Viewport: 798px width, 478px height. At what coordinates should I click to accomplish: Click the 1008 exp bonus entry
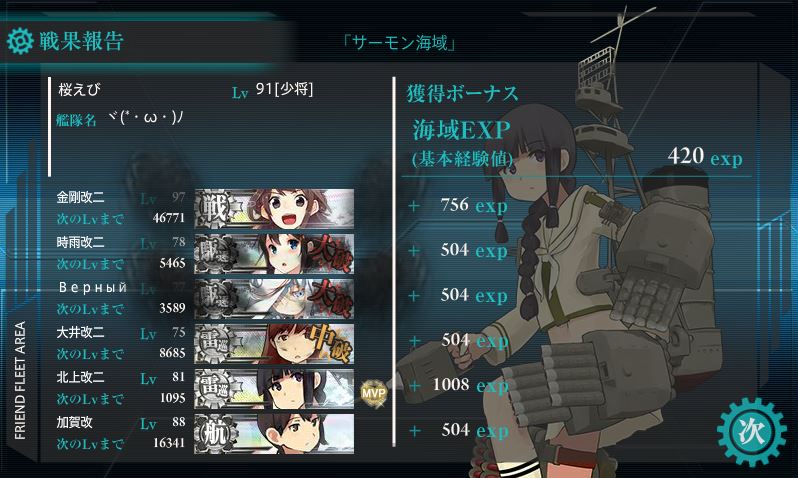tap(470, 385)
